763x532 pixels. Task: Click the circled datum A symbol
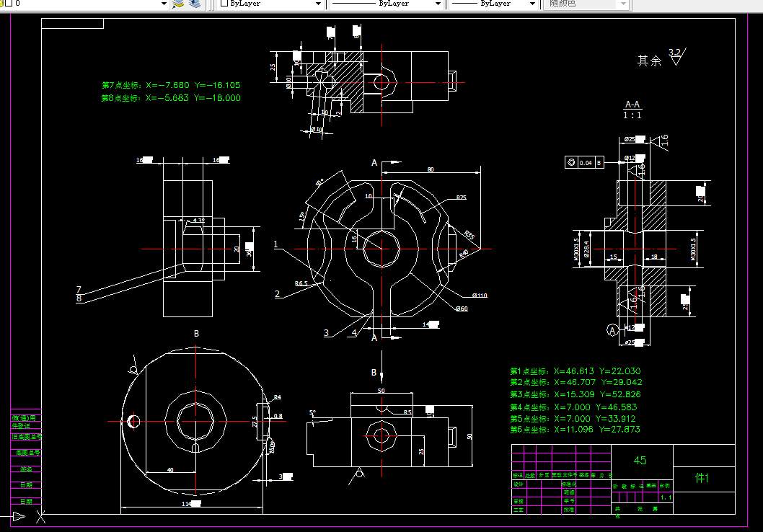(x=612, y=331)
